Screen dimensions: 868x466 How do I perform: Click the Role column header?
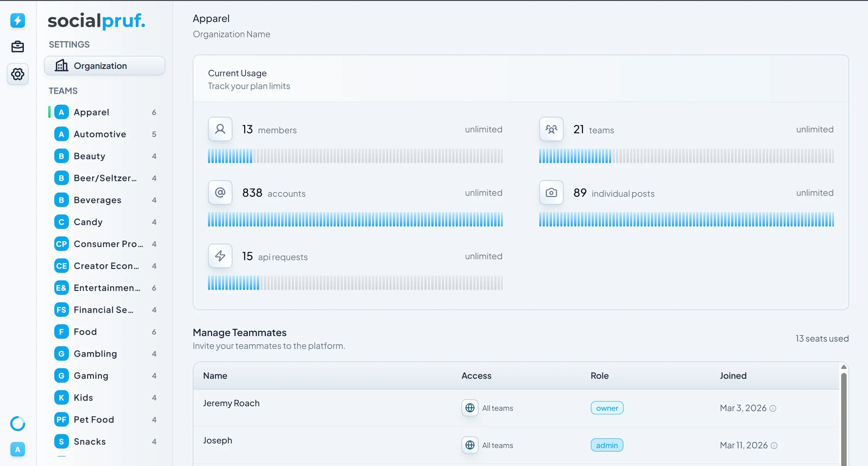[x=599, y=375]
